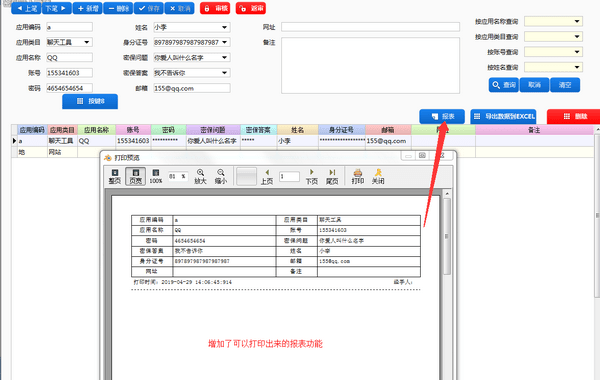
Task: Click the zoom percent field in preview
Action: click(x=178, y=176)
